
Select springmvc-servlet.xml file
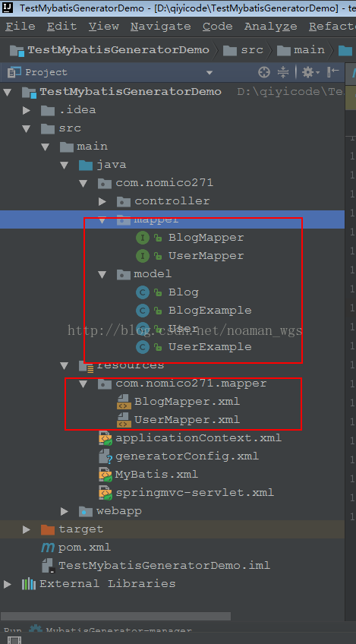coord(194,493)
